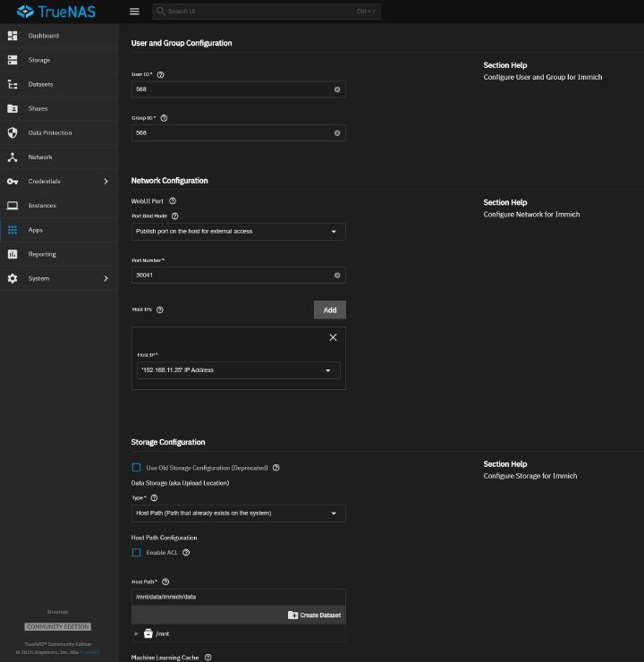This screenshot has width=644, height=662.
Task: Show help tooltip for User ID
Action: (x=160, y=75)
